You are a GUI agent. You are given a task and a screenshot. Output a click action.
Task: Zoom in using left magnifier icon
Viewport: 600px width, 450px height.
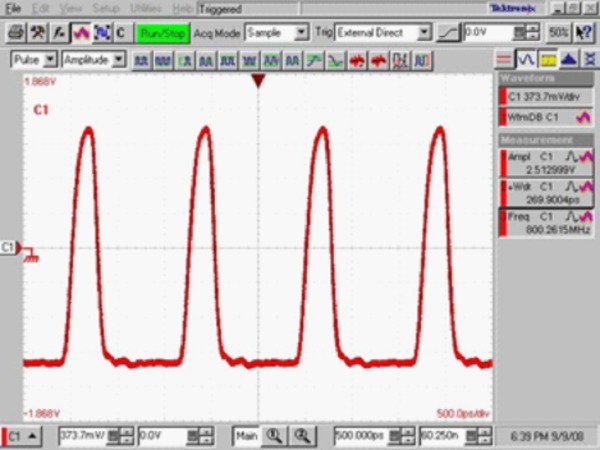click(x=274, y=435)
